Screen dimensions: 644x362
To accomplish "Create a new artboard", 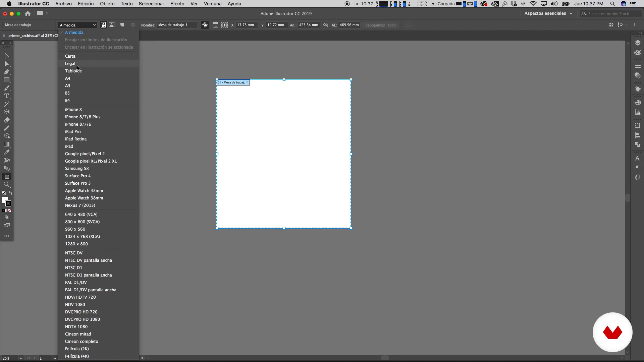I will (122, 25).
